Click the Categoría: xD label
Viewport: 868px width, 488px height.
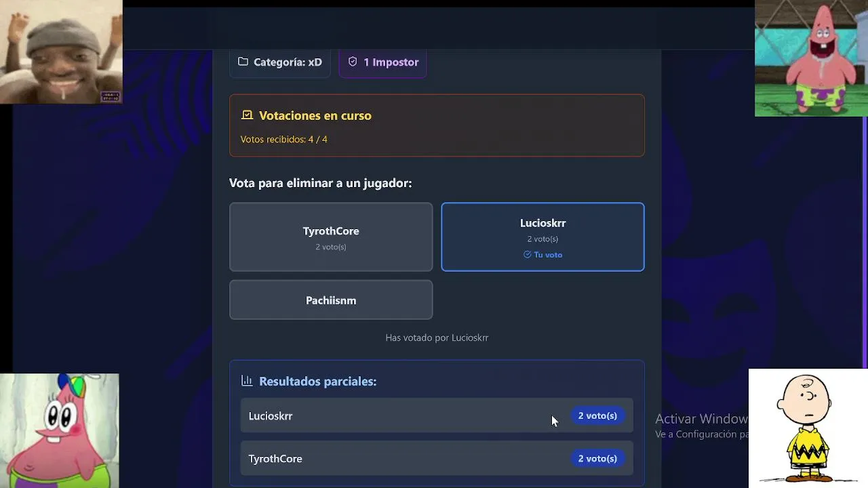click(x=288, y=62)
